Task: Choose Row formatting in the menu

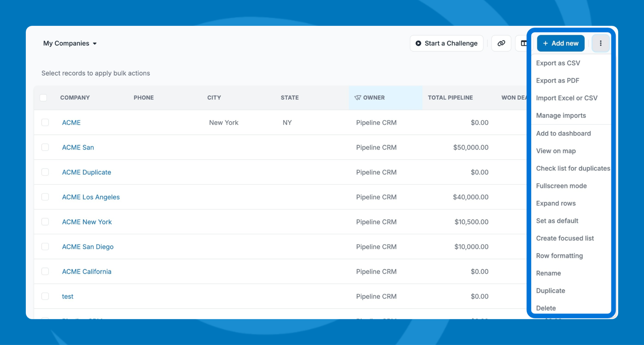Action: coord(559,256)
